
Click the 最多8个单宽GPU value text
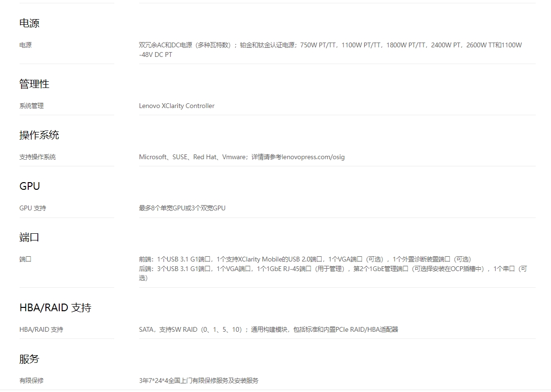click(182, 208)
